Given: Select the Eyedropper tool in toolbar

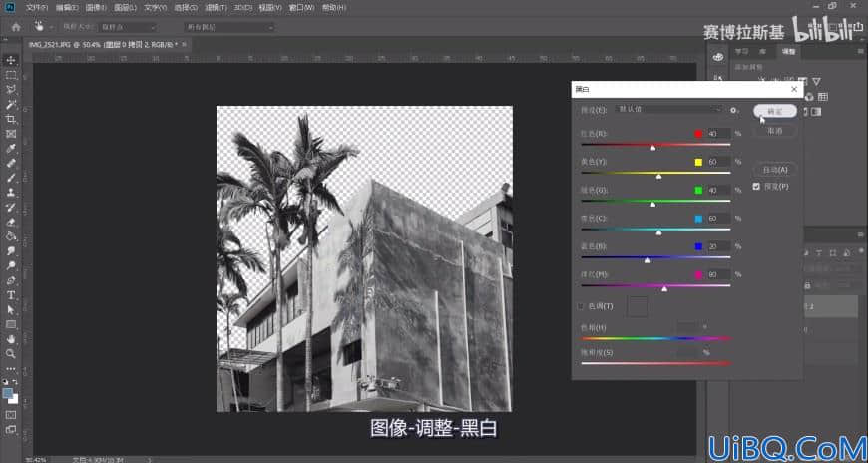Looking at the screenshot, I should 11,149.
